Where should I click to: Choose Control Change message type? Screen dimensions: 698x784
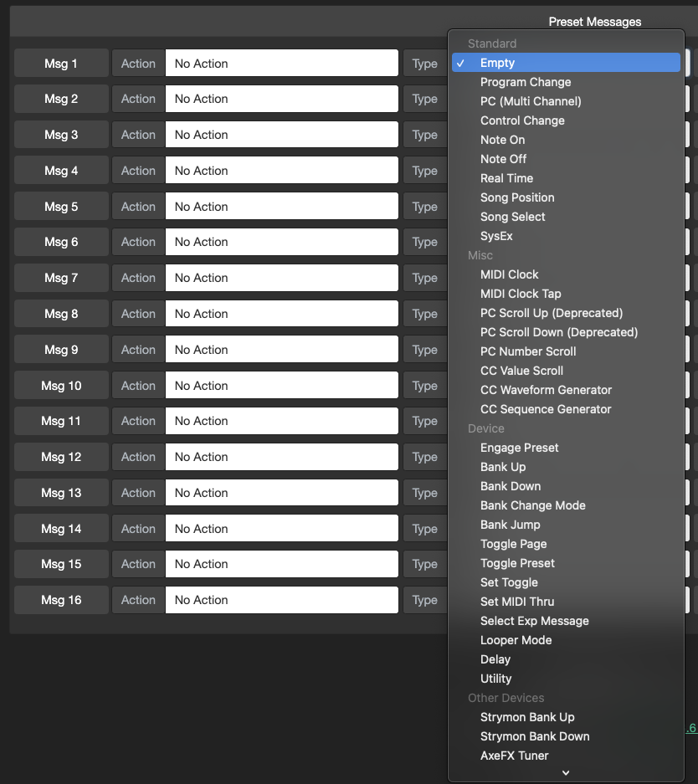coord(522,120)
